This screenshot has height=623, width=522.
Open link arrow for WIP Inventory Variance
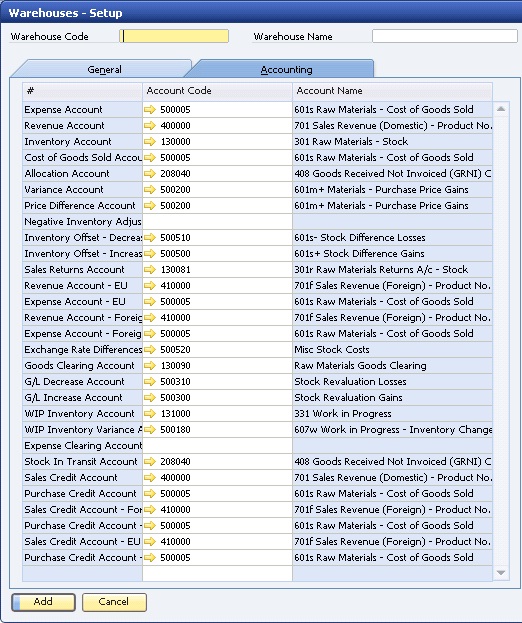coord(150,430)
